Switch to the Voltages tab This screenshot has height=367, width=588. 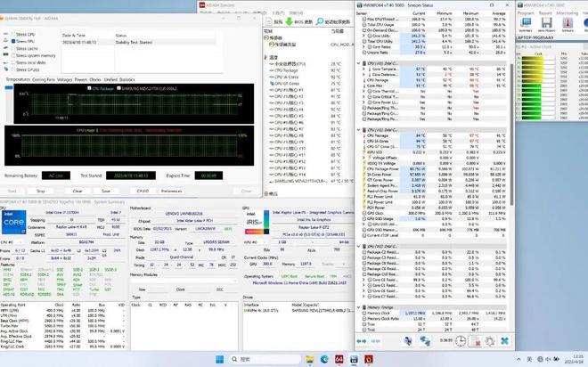coord(64,79)
